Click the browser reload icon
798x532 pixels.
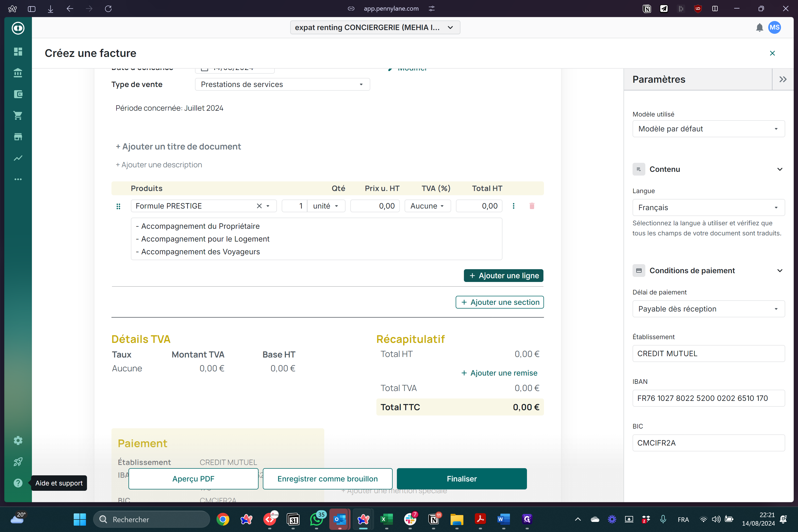108,9
